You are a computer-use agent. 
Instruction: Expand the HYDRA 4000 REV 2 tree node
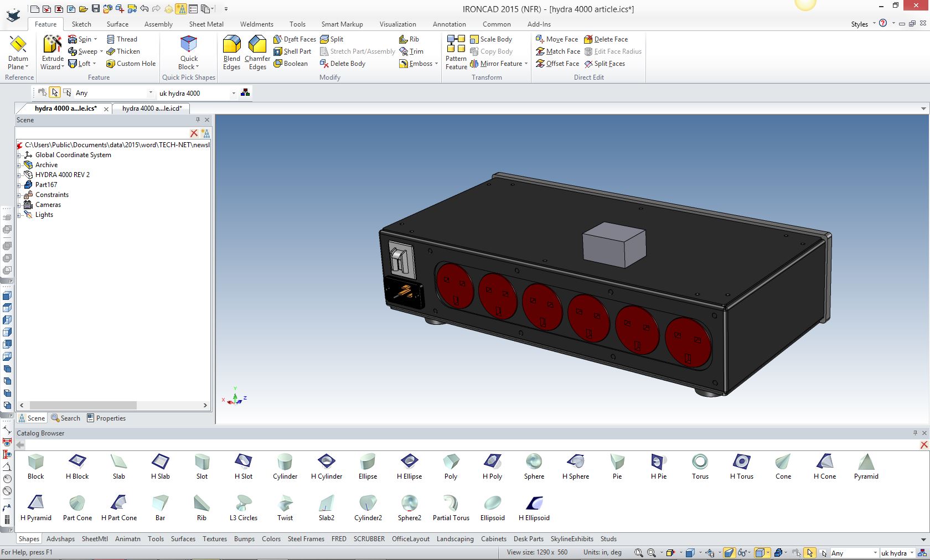(x=19, y=175)
